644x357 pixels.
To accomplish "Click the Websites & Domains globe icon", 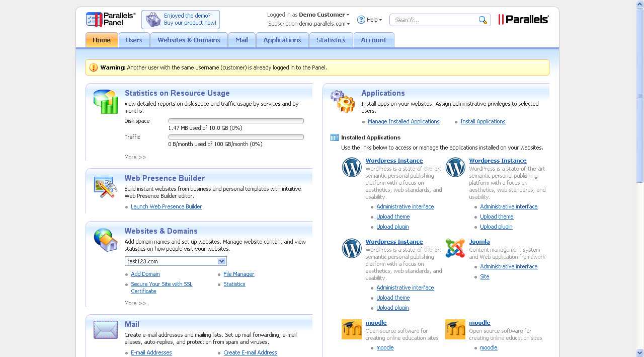I will pyautogui.click(x=106, y=240).
